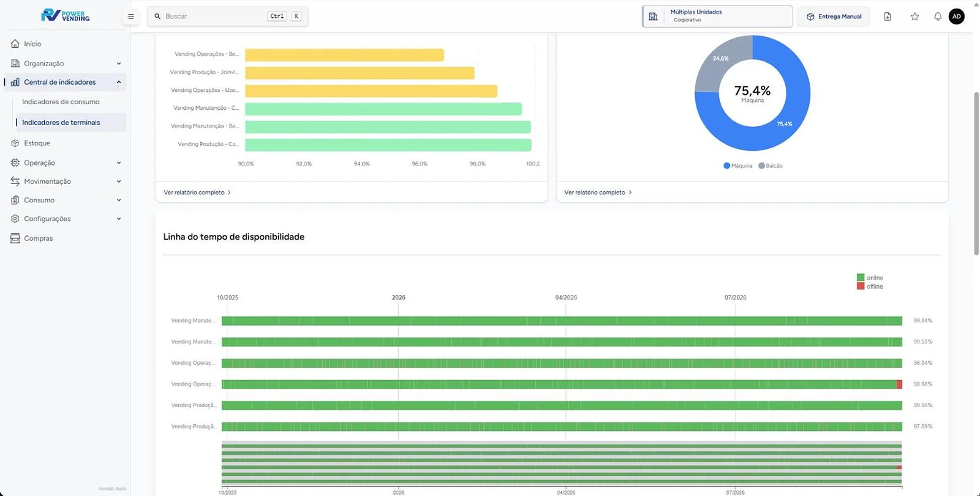The image size is (980, 496).
Task: Click the timeline overview range bar
Action: coord(562,463)
